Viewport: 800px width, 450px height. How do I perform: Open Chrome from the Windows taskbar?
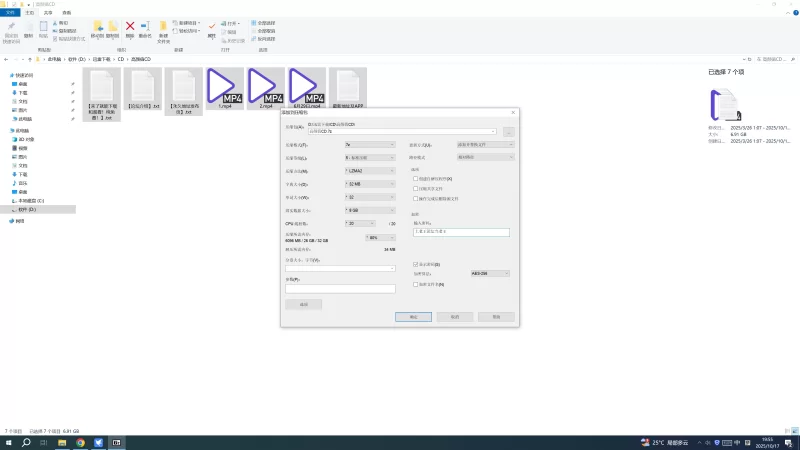[80, 442]
